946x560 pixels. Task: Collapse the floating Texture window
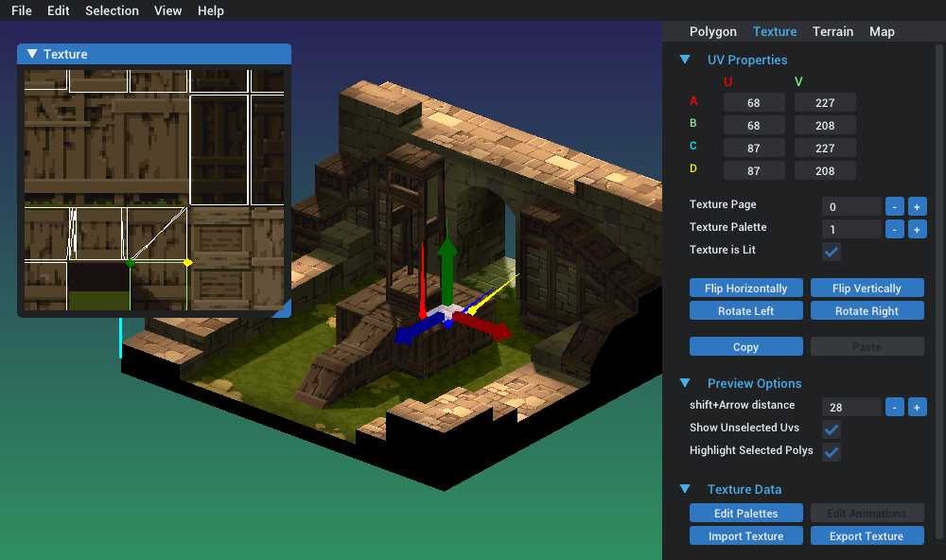pyautogui.click(x=32, y=54)
